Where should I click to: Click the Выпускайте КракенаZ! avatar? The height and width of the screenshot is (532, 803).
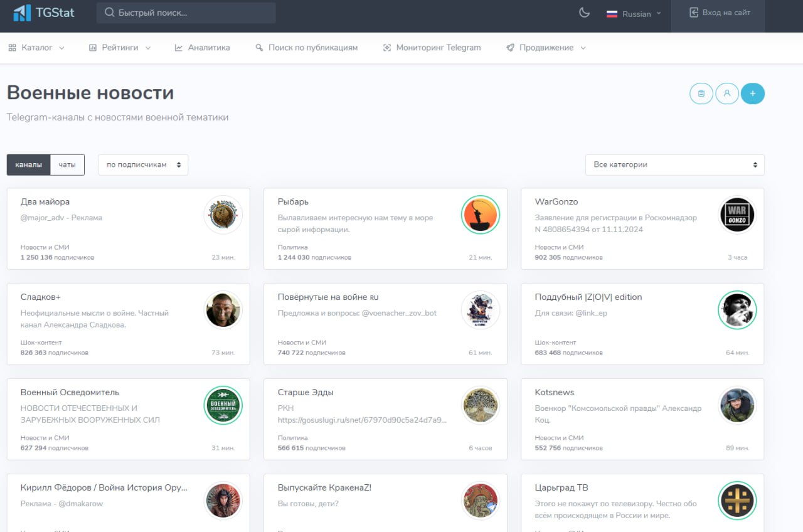click(481, 501)
